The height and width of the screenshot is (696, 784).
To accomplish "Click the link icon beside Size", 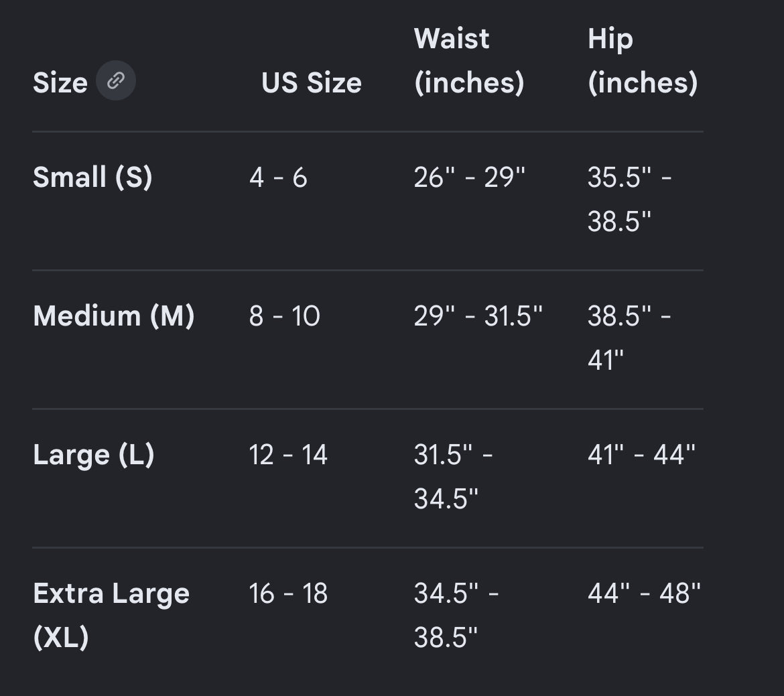I will (115, 80).
